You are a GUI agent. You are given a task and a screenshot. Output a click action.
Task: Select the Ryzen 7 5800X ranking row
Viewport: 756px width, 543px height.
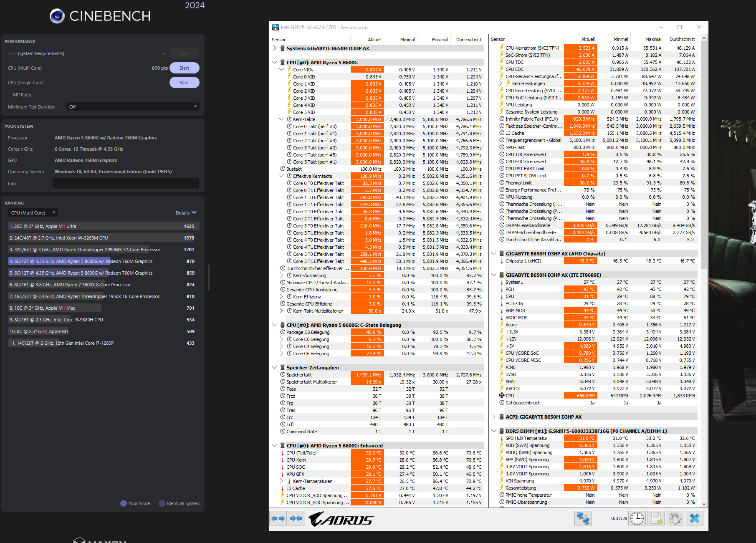click(104, 285)
